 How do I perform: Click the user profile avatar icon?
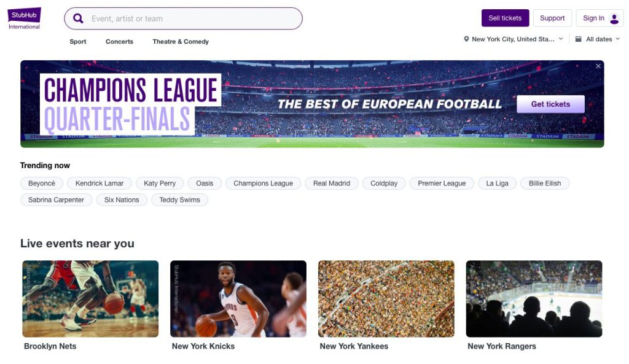(x=614, y=18)
